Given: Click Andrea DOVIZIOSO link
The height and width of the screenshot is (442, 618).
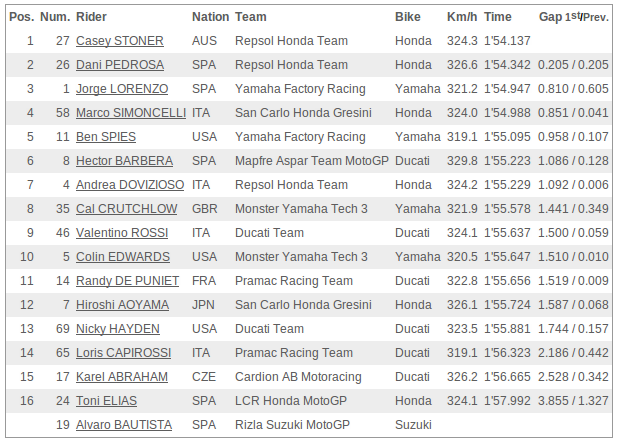Looking at the screenshot, I should click(x=130, y=185).
